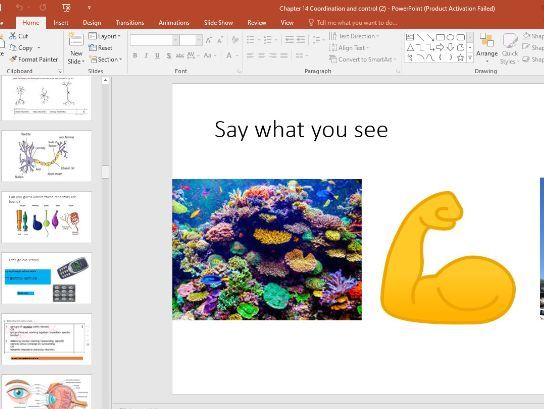Toggle Strikethrough formatting

tap(180, 56)
